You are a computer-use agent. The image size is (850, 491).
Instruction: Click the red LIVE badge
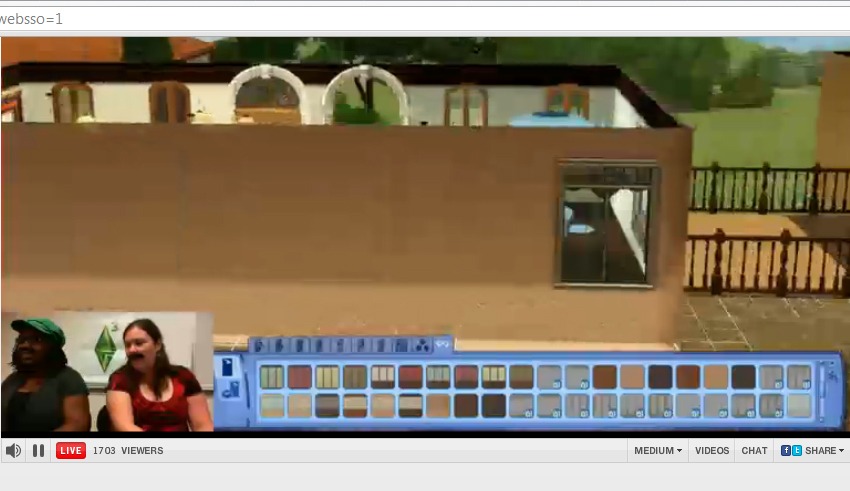click(70, 450)
